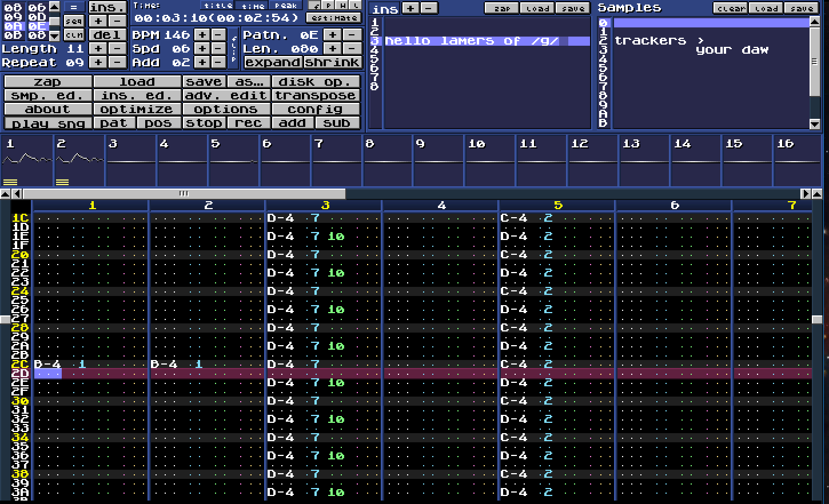This screenshot has height=504, width=829.
Task: Add an instrument with ins plus button
Action: coord(410,8)
